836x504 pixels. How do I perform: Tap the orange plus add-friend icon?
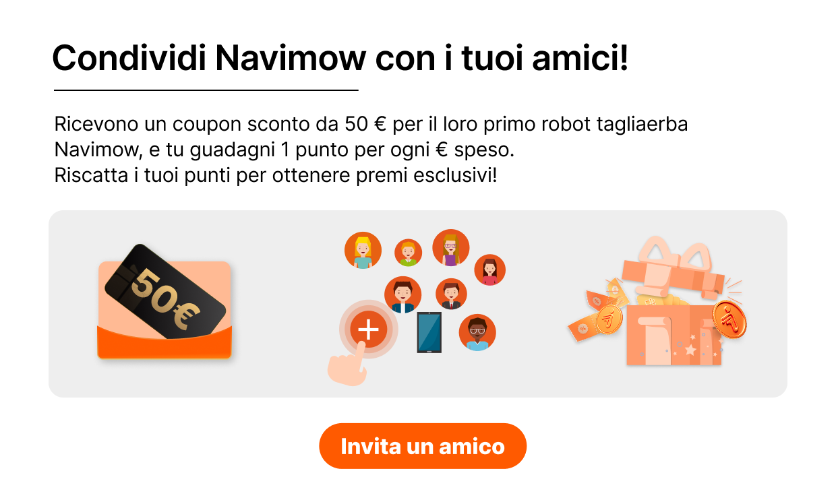coord(368,329)
